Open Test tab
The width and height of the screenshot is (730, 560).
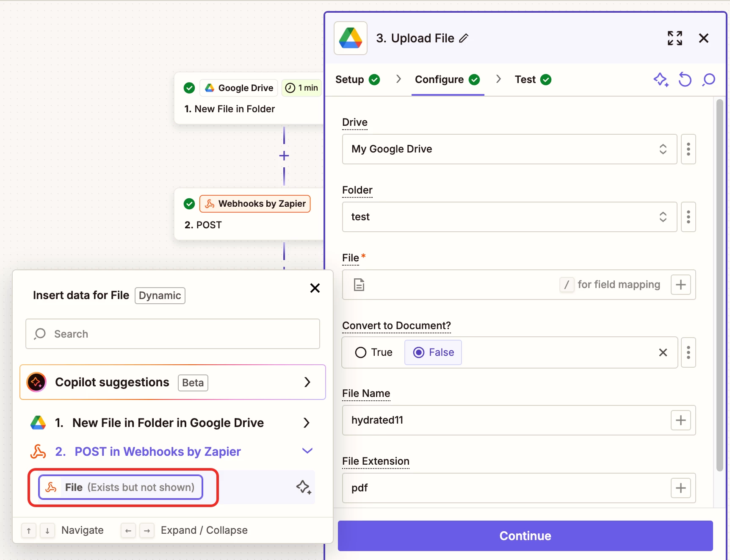point(533,80)
